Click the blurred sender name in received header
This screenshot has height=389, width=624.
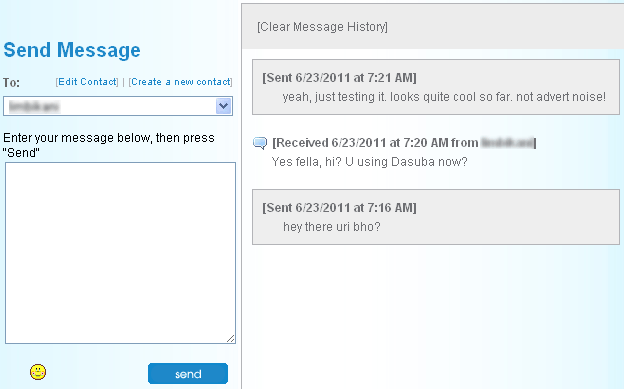[x=507, y=142]
